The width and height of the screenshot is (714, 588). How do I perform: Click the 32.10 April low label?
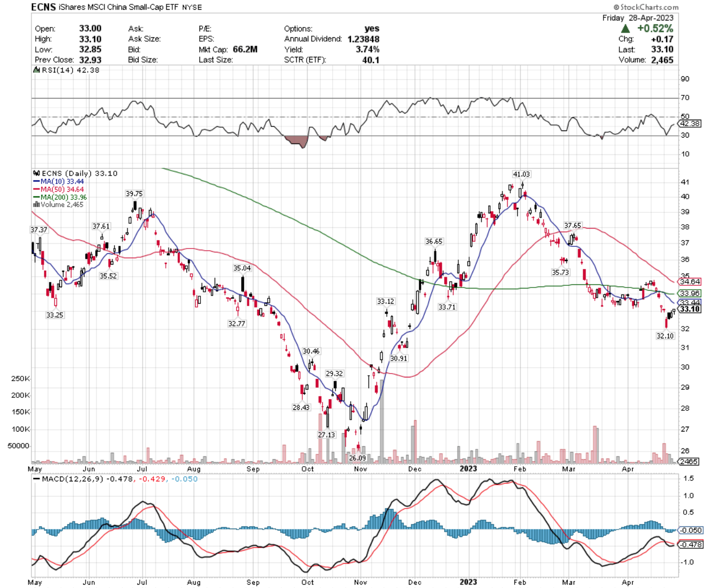[x=665, y=336]
